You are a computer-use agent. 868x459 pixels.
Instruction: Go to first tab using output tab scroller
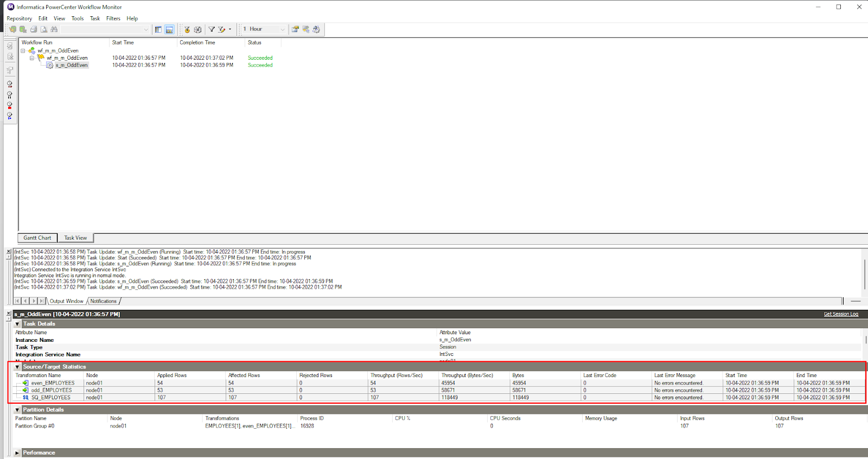(x=17, y=301)
